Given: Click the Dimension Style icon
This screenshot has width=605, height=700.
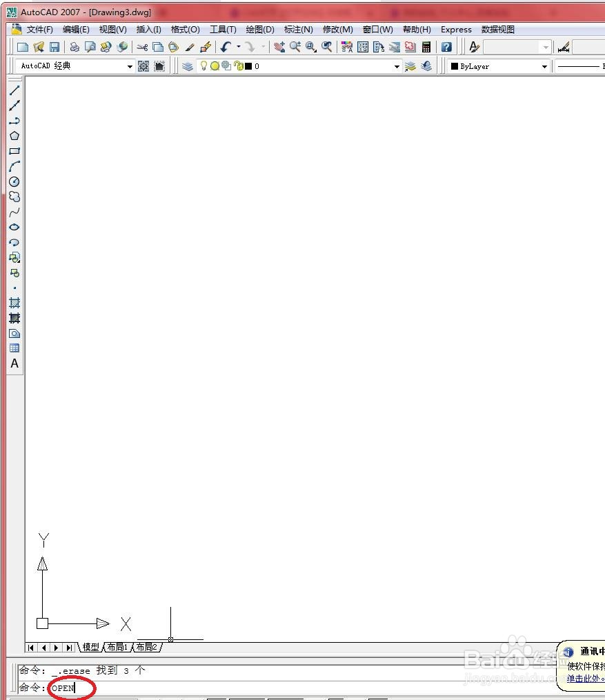Looking at the screenshot, I should click(x=564, y=47).
